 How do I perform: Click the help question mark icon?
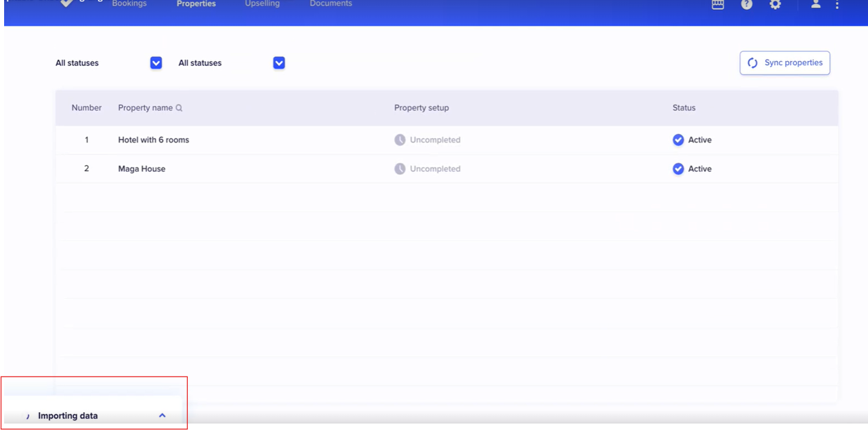[x=747, y=4]
